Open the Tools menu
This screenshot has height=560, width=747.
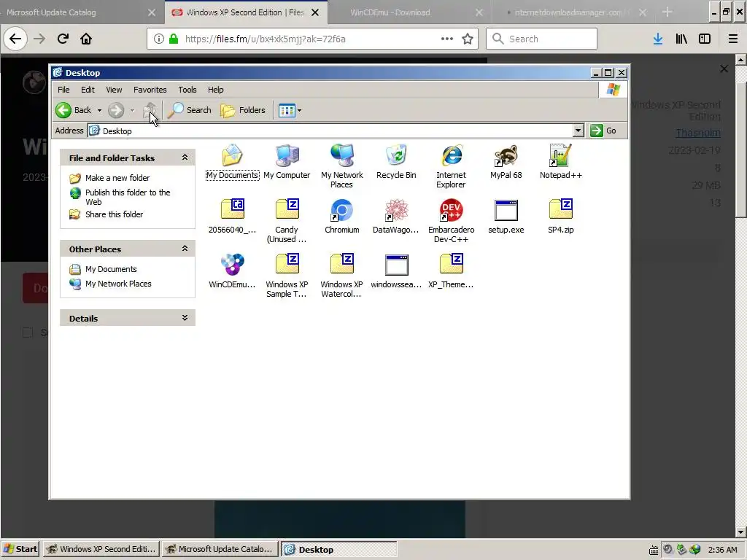click(187, 90)
